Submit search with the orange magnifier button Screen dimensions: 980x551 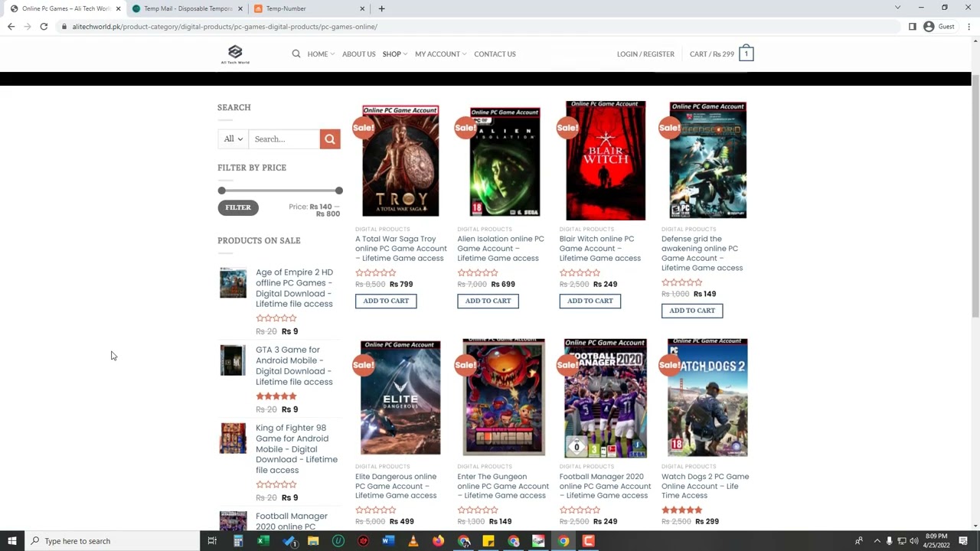coord(330,139)
